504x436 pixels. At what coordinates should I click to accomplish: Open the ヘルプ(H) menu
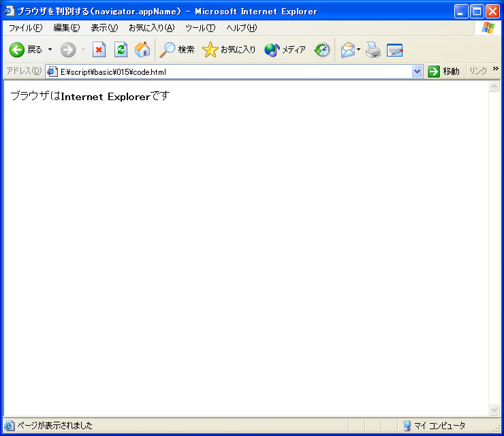tap(241, 28)
